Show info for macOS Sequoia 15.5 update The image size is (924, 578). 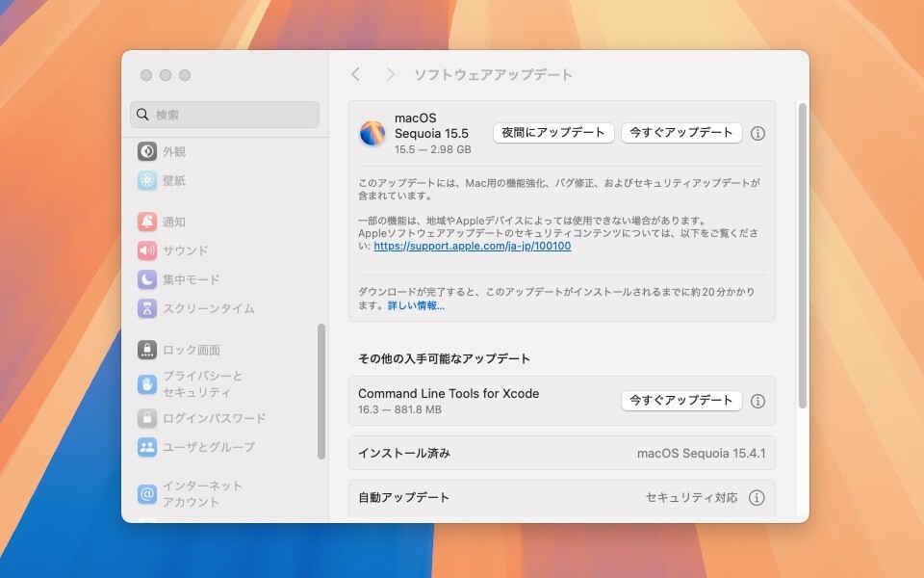(757, 133)
